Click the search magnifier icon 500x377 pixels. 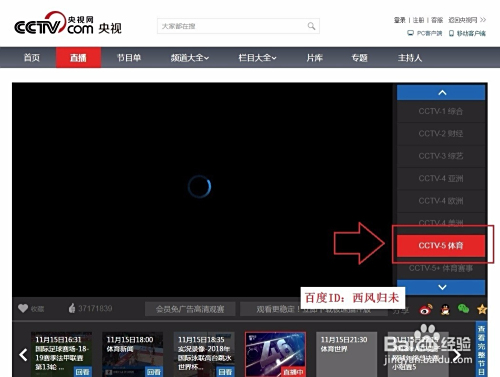[x=311, y=26]
